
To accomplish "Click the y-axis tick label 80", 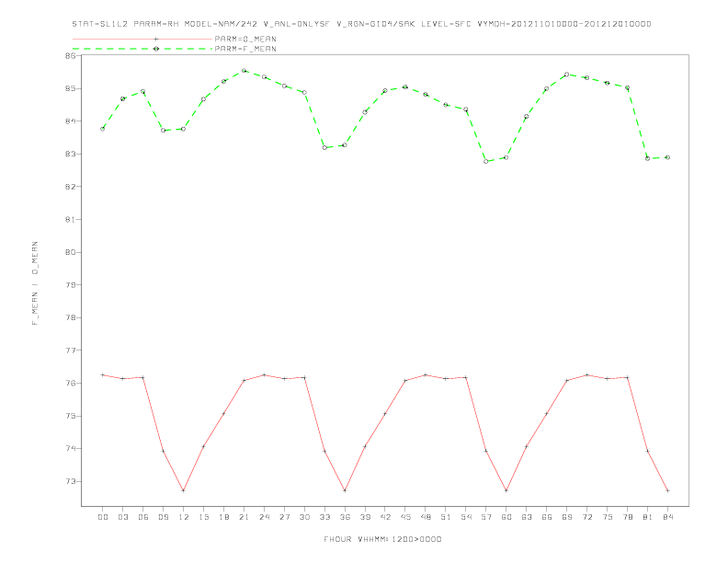I will click(x=71, y=252).
